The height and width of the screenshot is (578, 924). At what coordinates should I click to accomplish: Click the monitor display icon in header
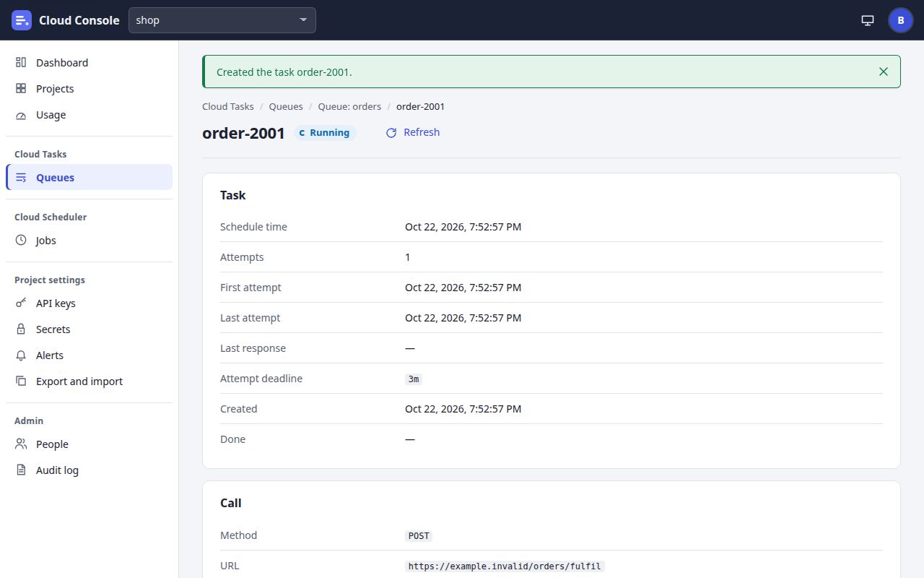868,20
